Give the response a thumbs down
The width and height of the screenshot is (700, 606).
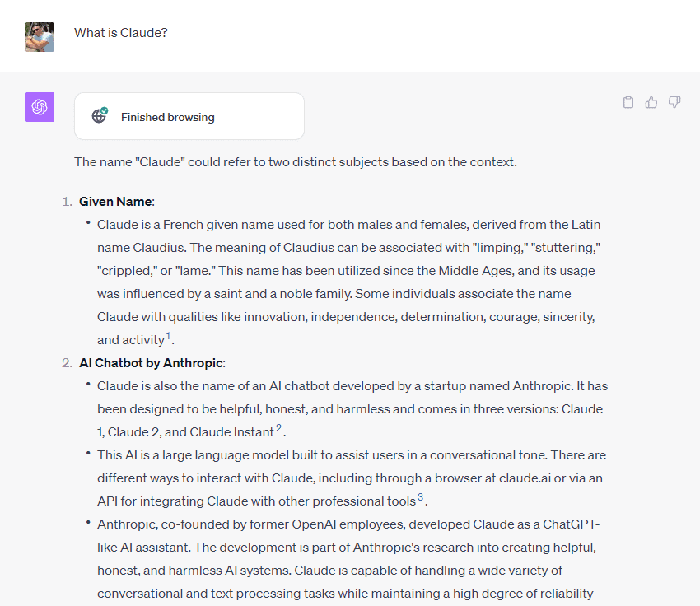(x=674, y=102)
